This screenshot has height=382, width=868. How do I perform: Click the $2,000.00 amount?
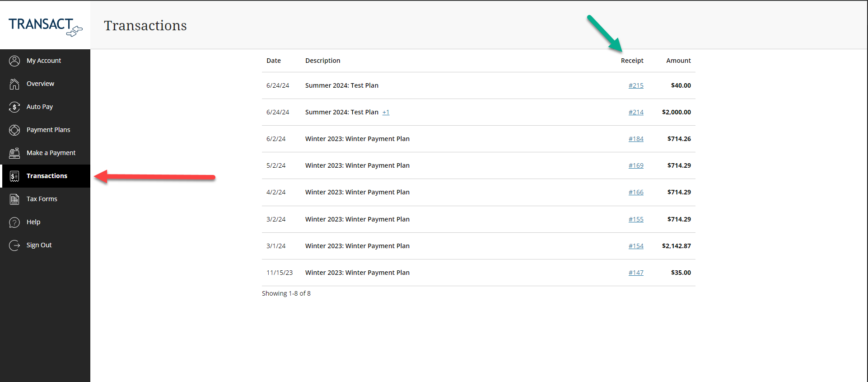coord(677,112)
